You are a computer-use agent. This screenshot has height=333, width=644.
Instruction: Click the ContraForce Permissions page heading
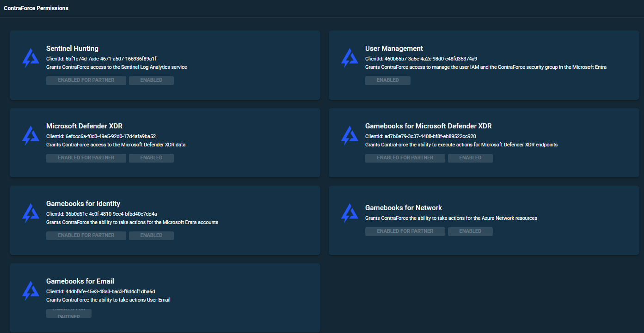(x=36, y=8)
